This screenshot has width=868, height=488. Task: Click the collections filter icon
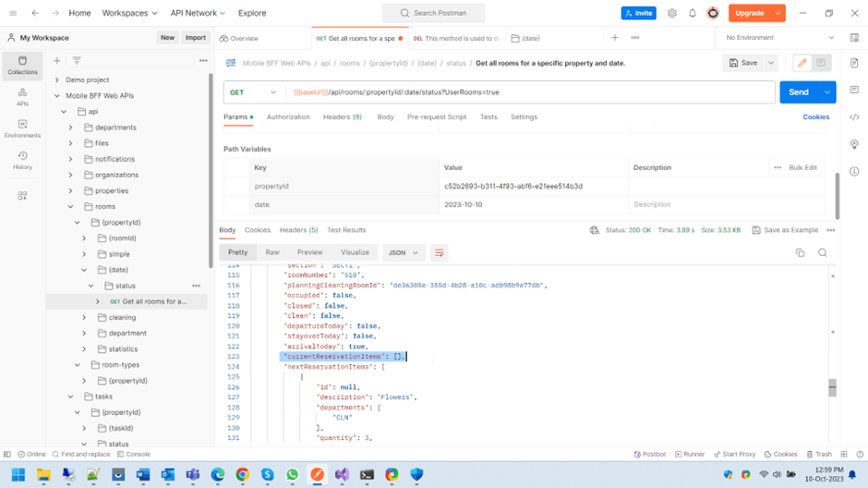pos(77,60)
